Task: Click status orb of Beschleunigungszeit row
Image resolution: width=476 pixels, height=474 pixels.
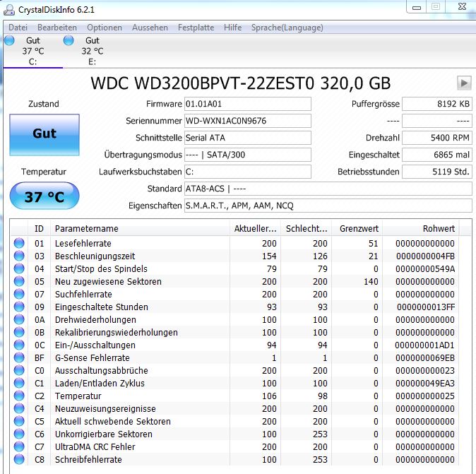Action: click(19, 256)
